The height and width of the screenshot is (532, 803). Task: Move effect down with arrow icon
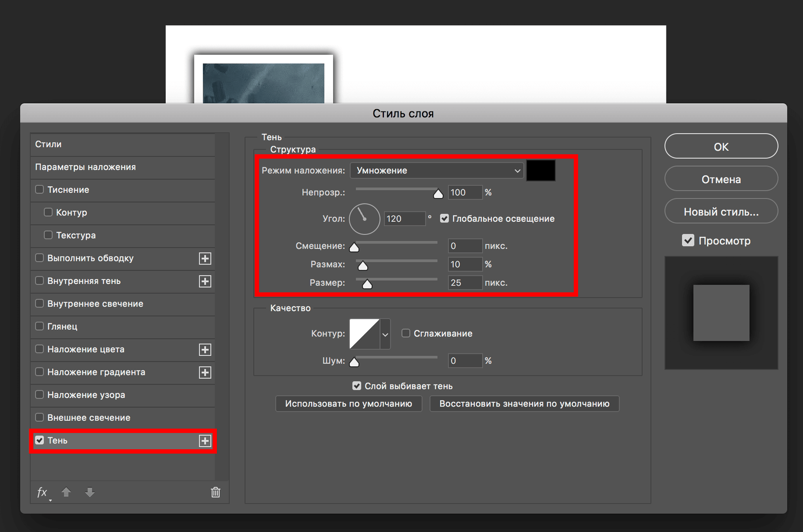point(90,492)
